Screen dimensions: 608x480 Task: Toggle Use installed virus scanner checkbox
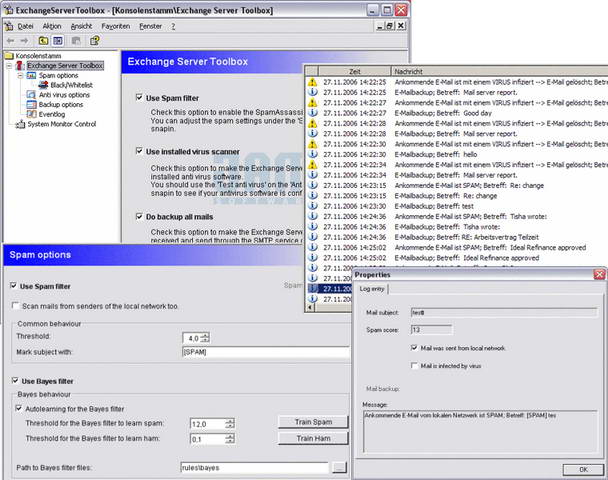(x=139, y=151)
